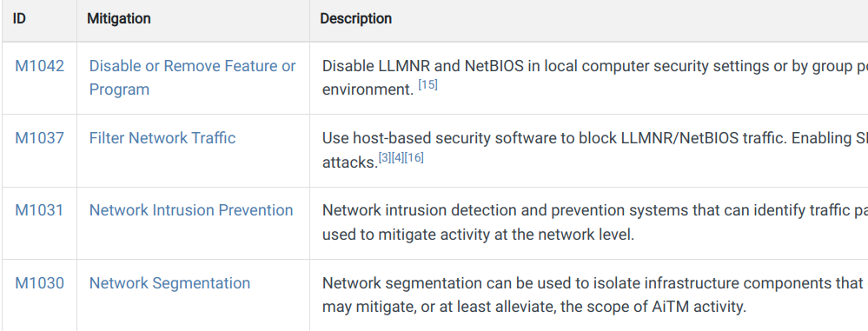Click the Disable LLMNR and NetBIOS description text
This screenshot has height=331, width=868.
point(595,77)
